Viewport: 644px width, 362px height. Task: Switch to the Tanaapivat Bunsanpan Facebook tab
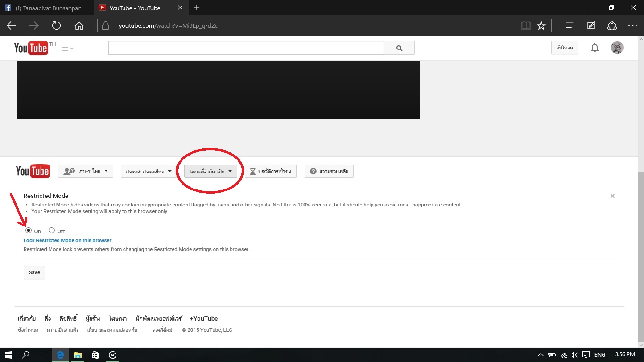[x=47, y=8]
